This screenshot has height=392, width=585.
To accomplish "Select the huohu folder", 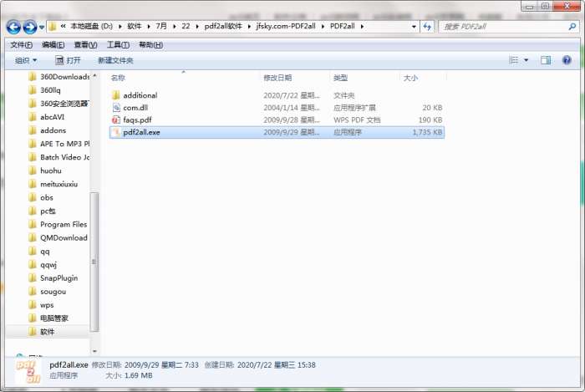I will (x=45, y=171).
